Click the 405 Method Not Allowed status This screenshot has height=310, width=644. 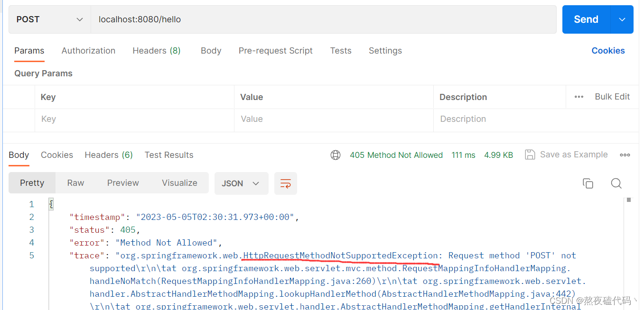(396, 155)
